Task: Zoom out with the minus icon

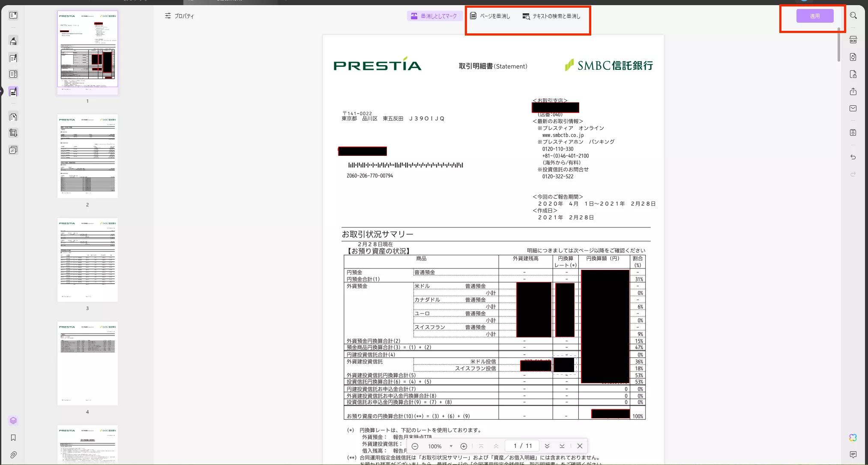Action: click(x=415, y=446)
